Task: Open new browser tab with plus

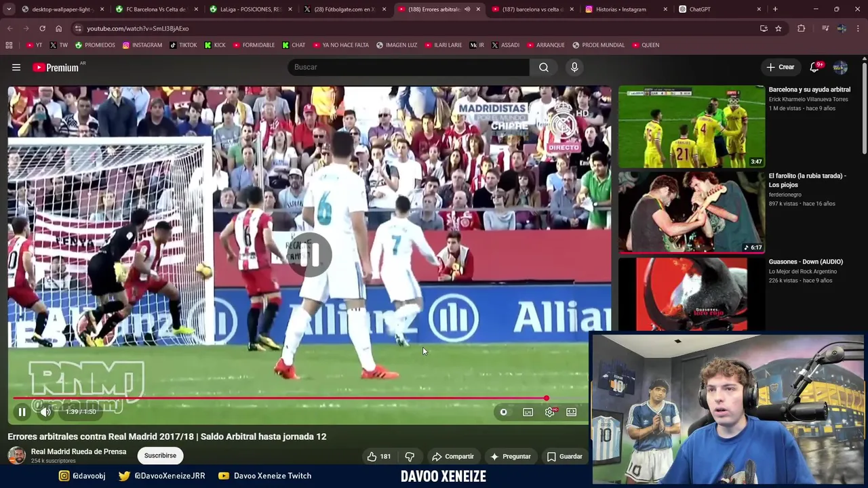Action: pos(775,9)
